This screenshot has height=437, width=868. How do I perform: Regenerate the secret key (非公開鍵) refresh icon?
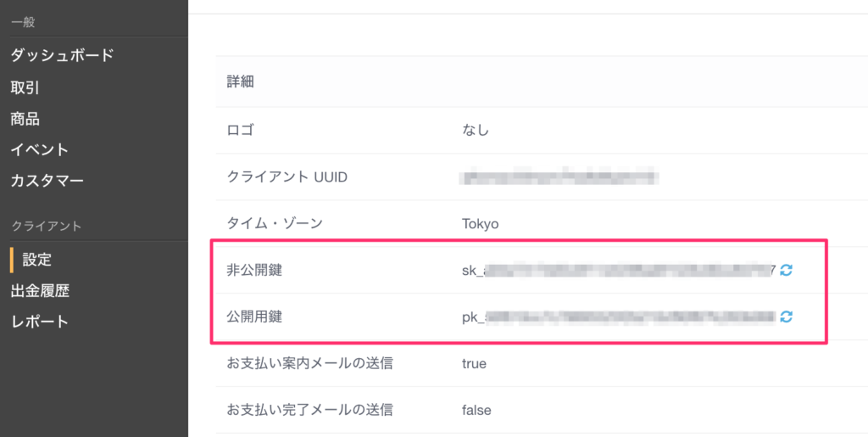click(x=786, y=271)
